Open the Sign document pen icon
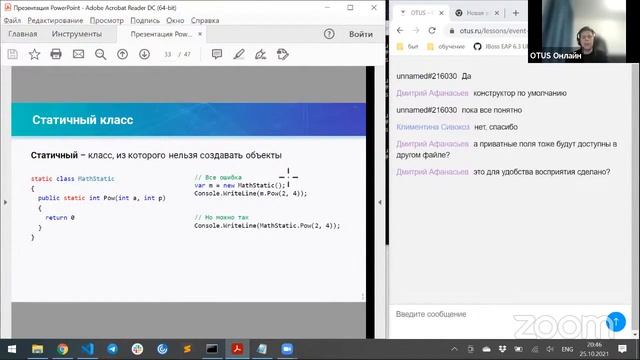The image size is (640, 360). click(x=260, y=54)
